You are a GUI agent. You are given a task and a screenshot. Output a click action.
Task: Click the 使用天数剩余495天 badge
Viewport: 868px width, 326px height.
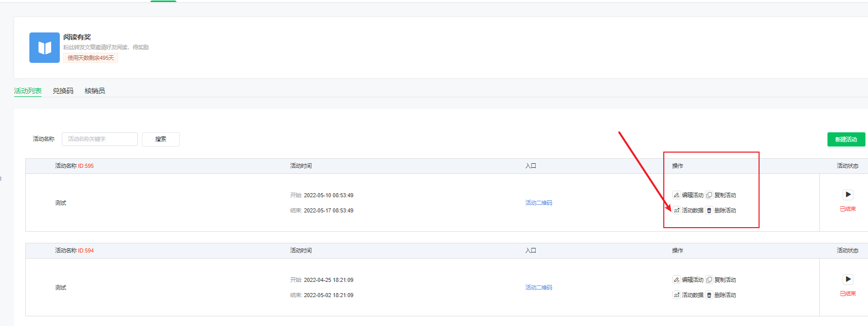[91, 58]
